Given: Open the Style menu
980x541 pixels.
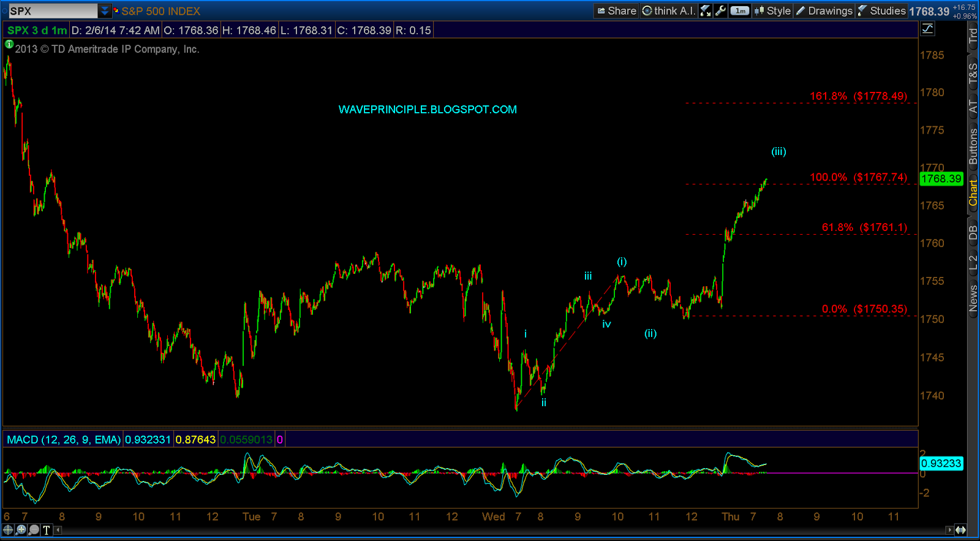Looking at the screenshot, I should coord(772,10).
